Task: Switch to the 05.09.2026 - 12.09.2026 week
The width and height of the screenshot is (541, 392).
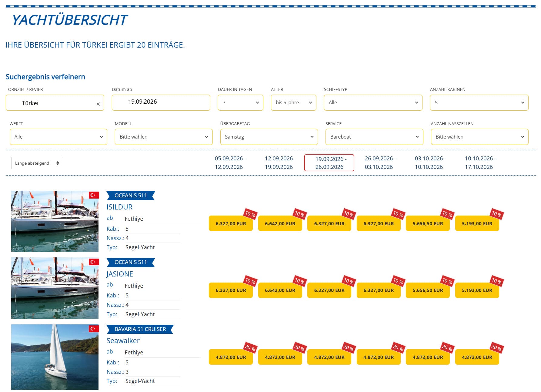Action: [230, 163]
